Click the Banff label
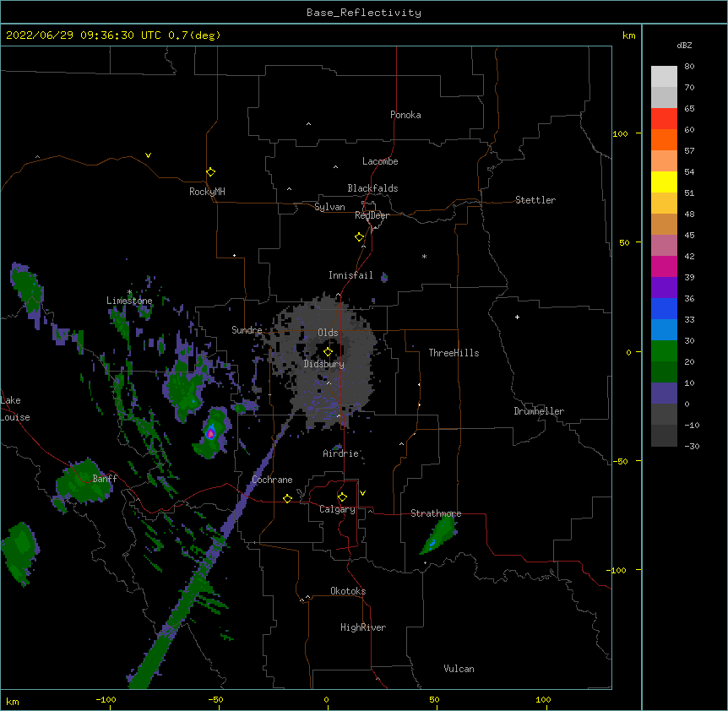Image resolution: width=728 pixels, height=711 pixels. point(105,479)
